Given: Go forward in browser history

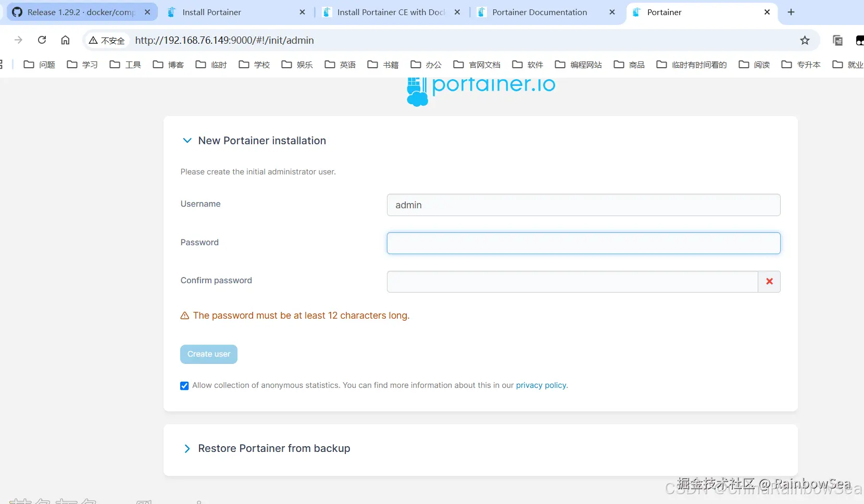Looking at the screenshot, I should (18, 40).
